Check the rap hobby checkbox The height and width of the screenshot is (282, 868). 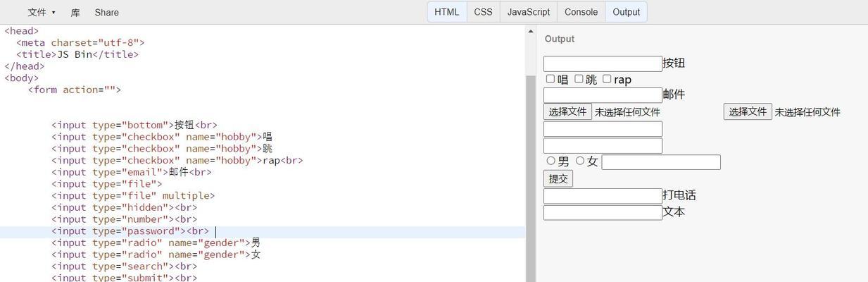[607, 79]
